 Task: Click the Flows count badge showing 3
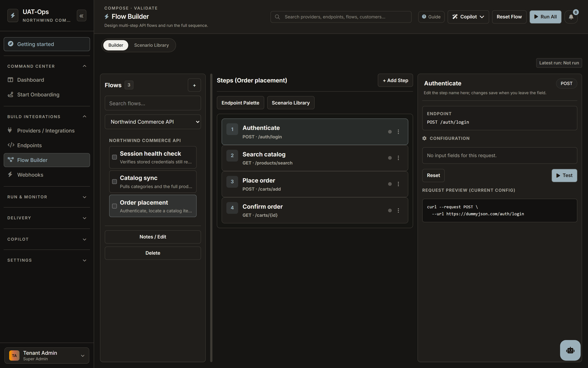129,85
